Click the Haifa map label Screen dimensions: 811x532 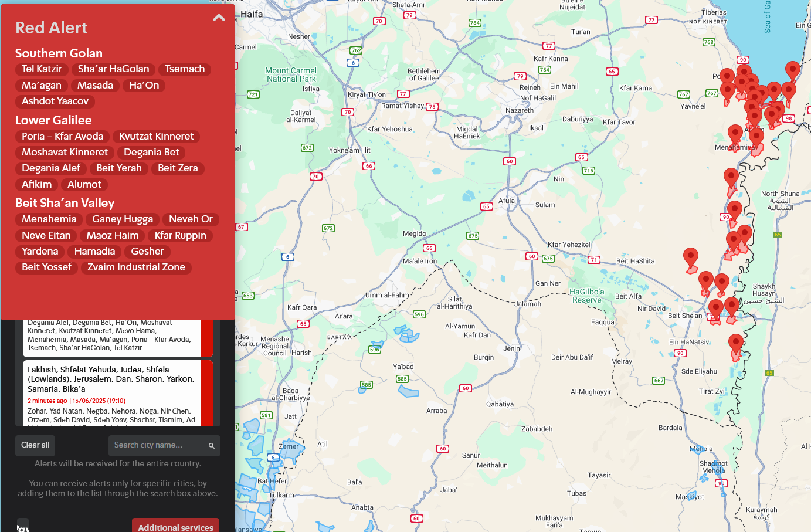[252, 14]
